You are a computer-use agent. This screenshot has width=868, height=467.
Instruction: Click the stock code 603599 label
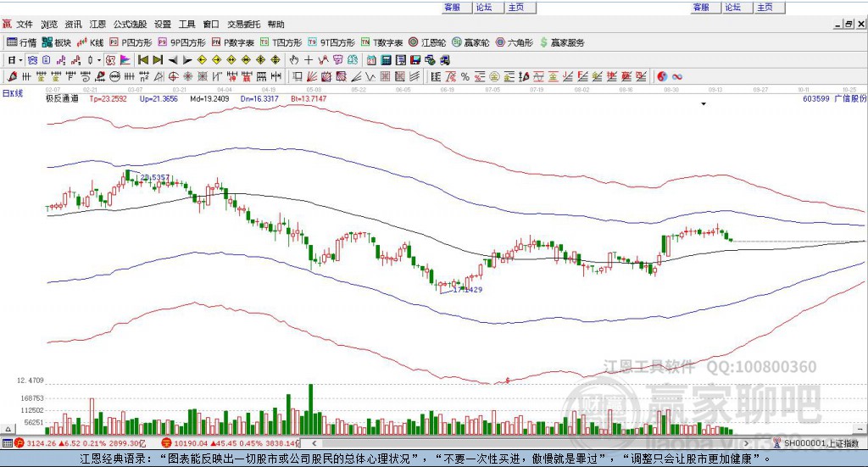pyautogui.click(x=816, y=98)
